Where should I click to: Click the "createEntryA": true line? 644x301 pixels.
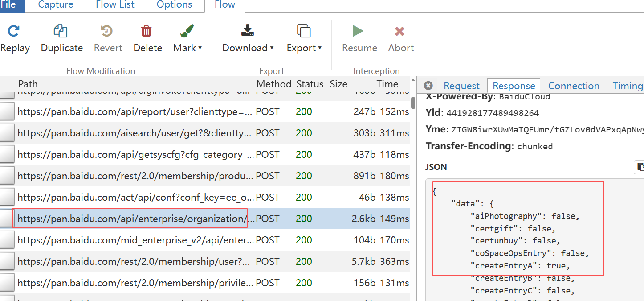pyautogui.click(x=520, y=266)
